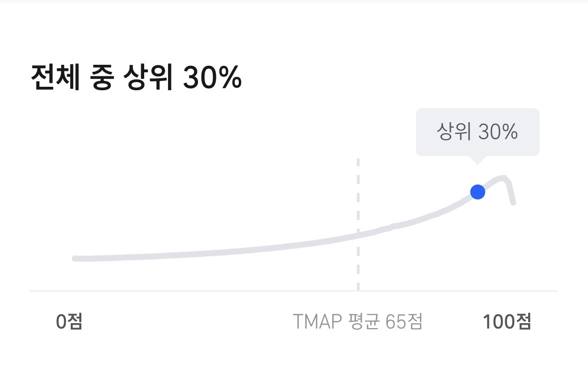
Task: Tap the '전체 중 상위 30%' heading
Action: click(x=136, y=78)
